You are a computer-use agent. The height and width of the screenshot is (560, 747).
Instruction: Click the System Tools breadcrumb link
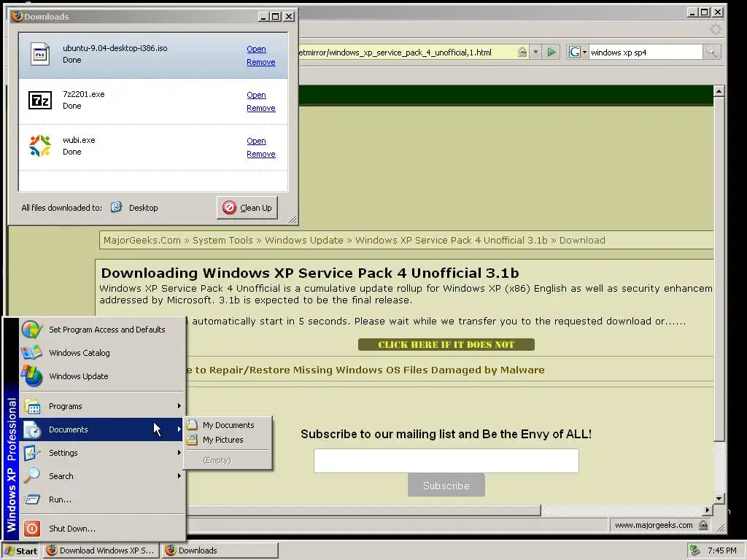(x=222, y=240)
